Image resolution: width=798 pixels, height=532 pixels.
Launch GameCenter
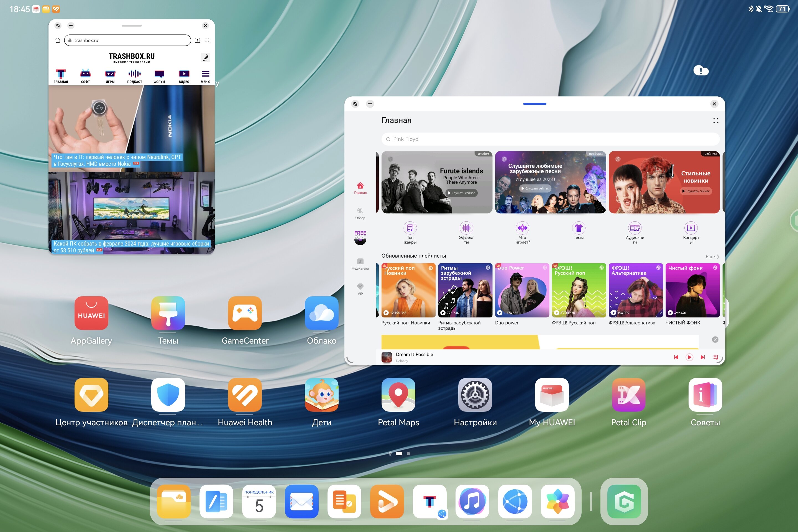(x=245, y=313)
